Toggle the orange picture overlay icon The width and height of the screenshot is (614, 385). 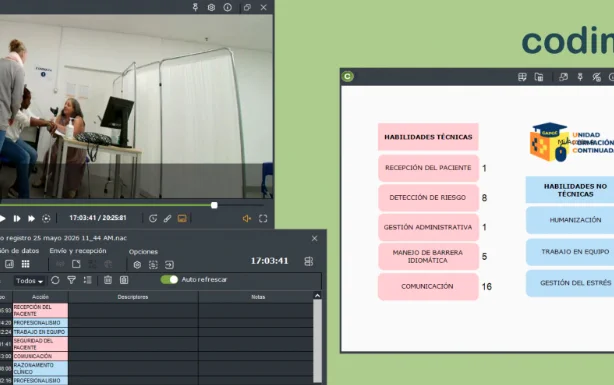coord(182,219)
